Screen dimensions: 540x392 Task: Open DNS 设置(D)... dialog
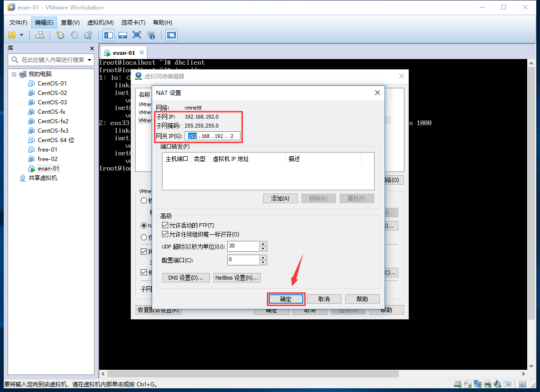click(x=186, y=278)
